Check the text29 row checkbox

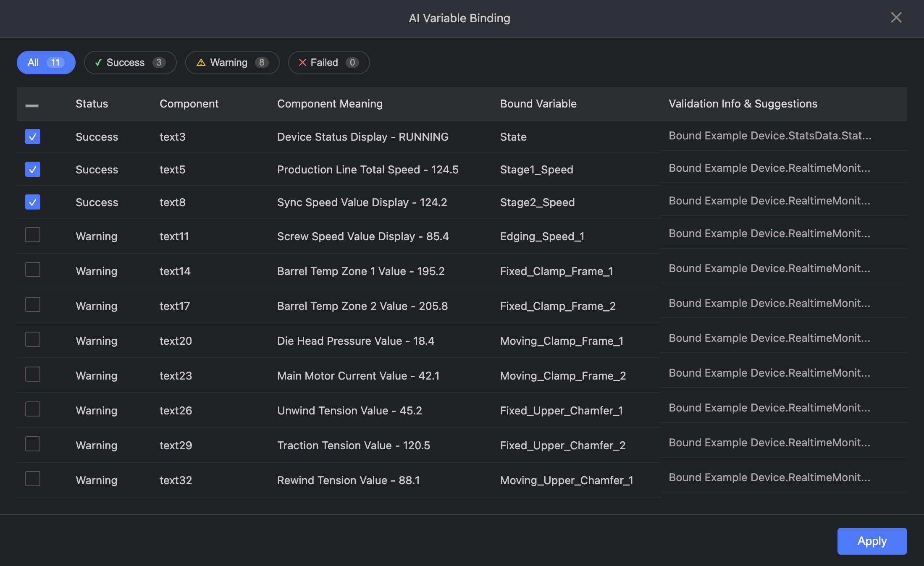[33, 444]
